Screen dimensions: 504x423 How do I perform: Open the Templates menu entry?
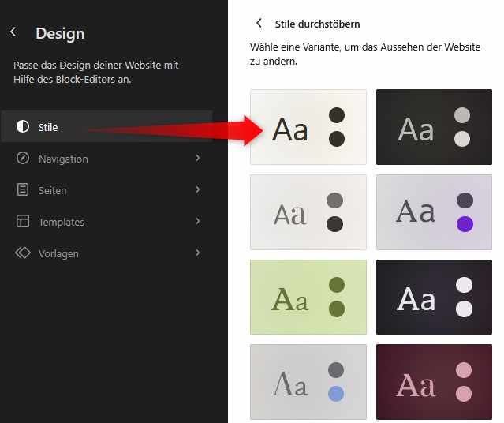(107, 221)
